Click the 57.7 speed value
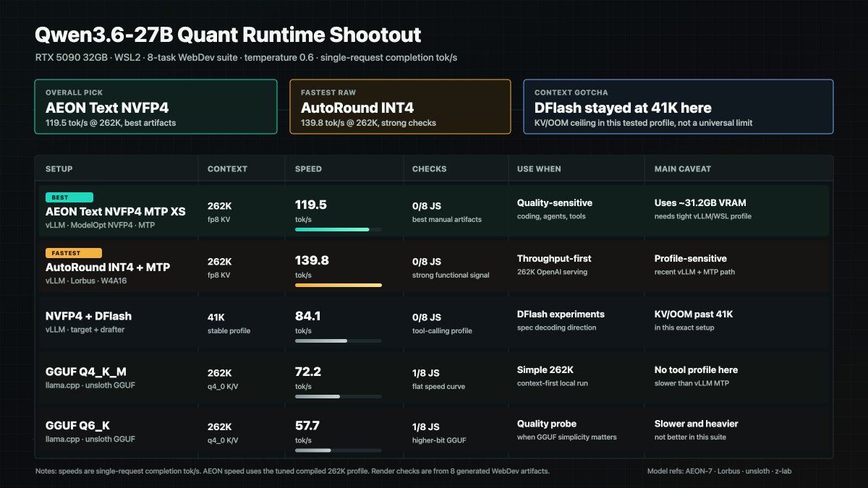Screen dimensions: 868x488 pos(307,426)
